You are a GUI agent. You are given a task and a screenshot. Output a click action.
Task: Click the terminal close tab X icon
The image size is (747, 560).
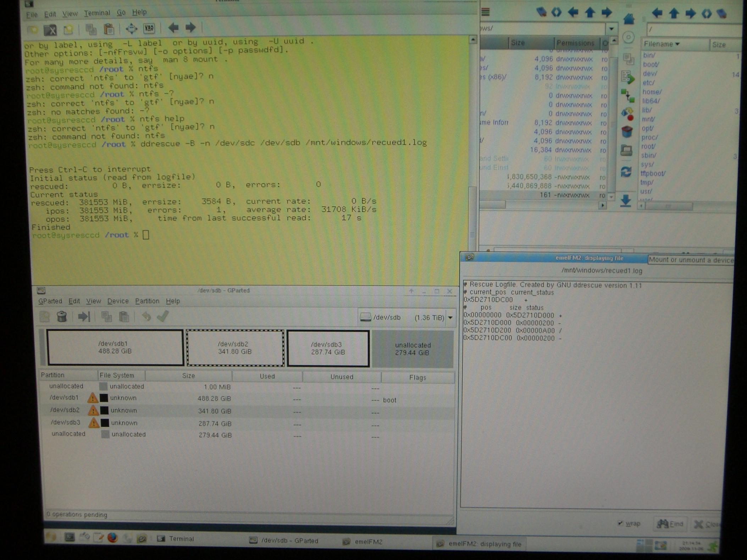click(x=50, y=30)
